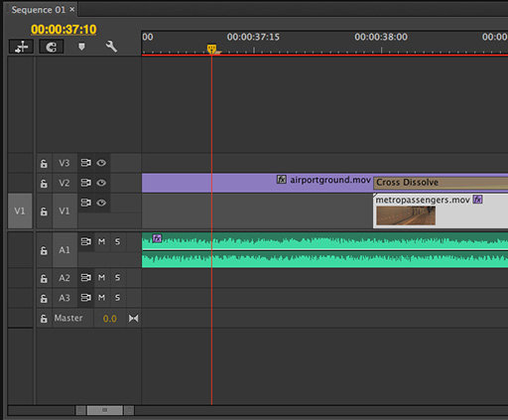Toggle V2 track output eye
The height and width of the screenshot is (420, 508).
coord(101,183)
